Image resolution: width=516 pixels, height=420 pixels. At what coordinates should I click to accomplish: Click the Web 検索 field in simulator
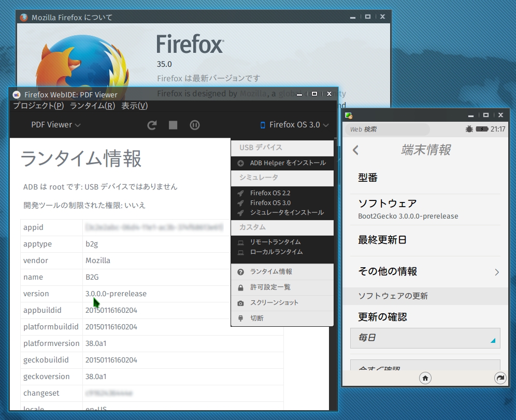(388, 129)
